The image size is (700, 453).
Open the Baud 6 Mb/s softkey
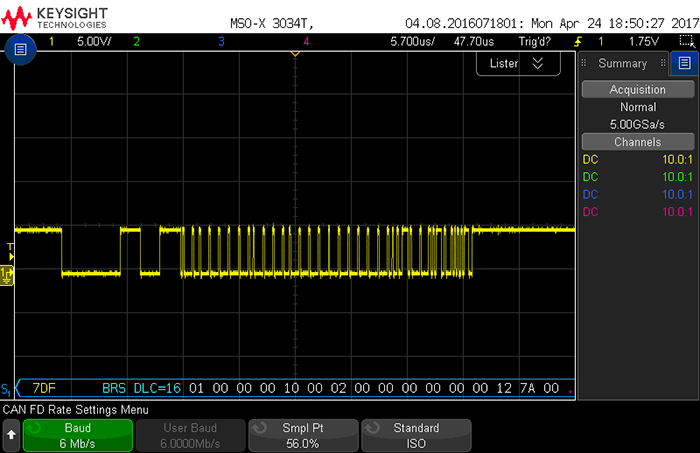tap(78, 435)
